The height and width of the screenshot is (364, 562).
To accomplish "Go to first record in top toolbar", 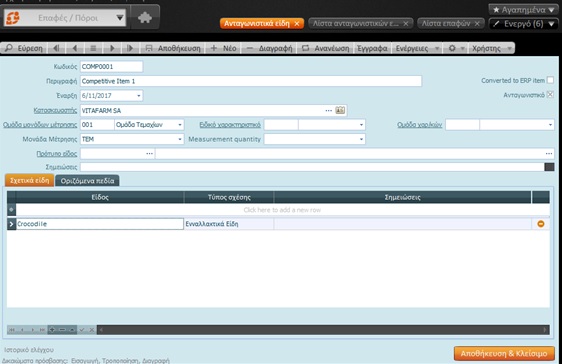I will 56,48.
